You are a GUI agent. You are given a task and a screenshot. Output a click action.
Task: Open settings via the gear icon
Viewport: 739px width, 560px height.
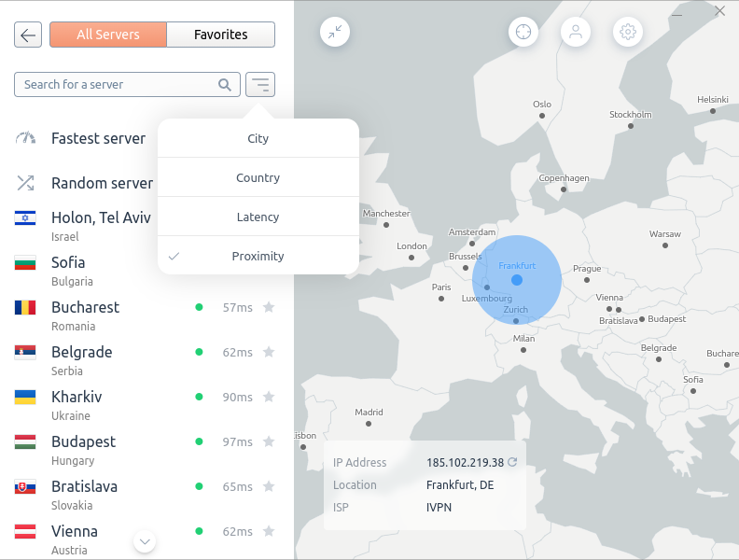[x=628, y=32]
